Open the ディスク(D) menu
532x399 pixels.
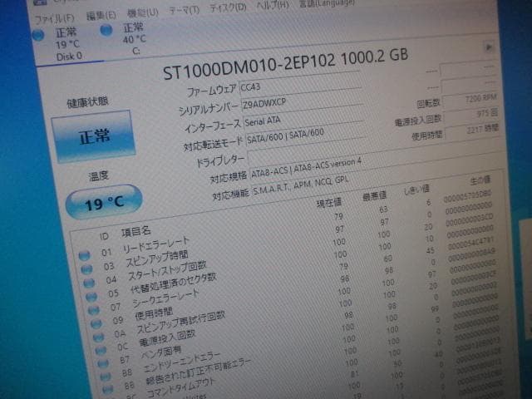228,7
